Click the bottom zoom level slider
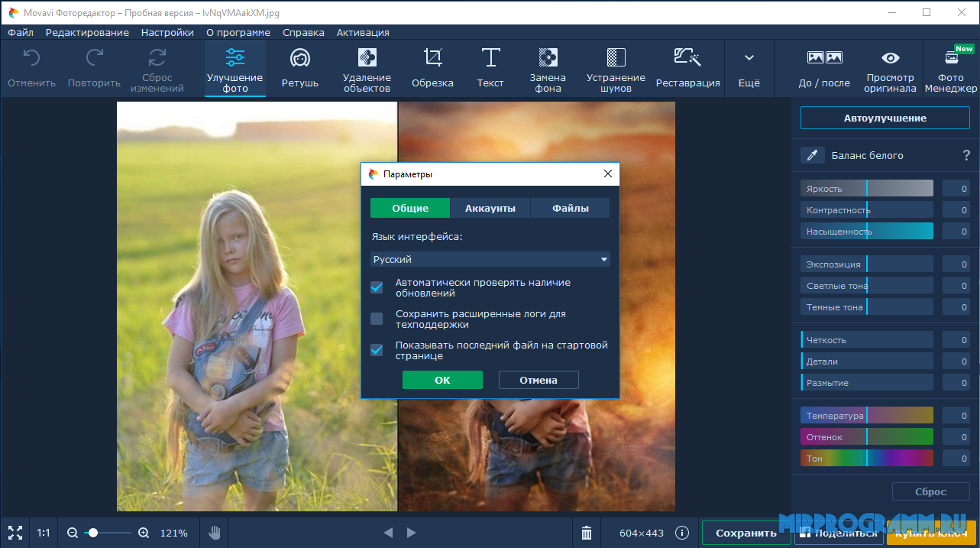 click(107, 533)
